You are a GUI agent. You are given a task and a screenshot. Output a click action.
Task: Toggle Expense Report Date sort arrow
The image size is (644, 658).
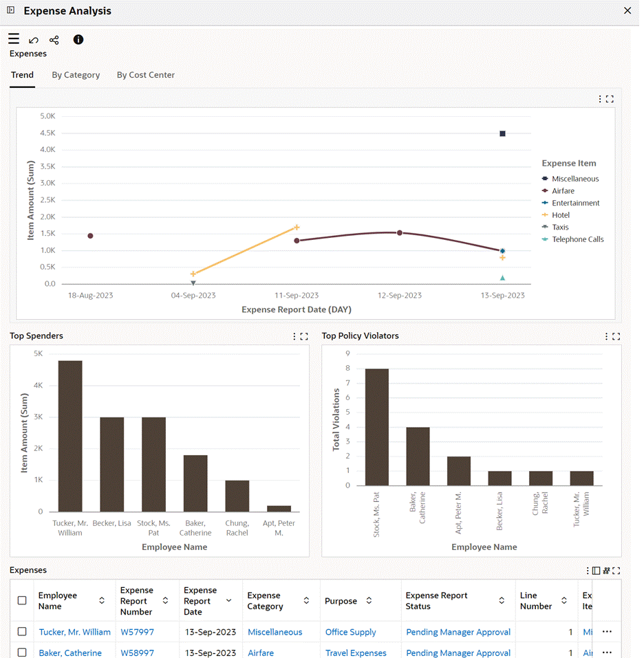(x=229, y=600)
